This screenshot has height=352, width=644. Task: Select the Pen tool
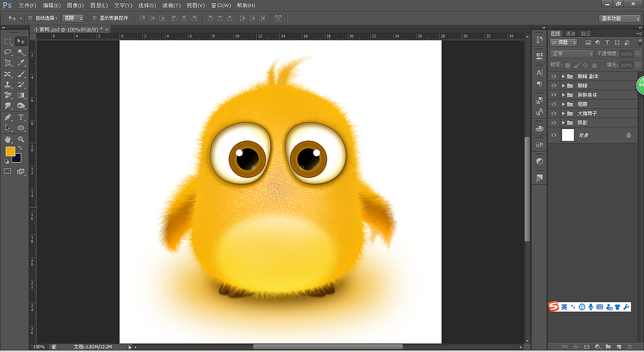click(x=8, y=117)
